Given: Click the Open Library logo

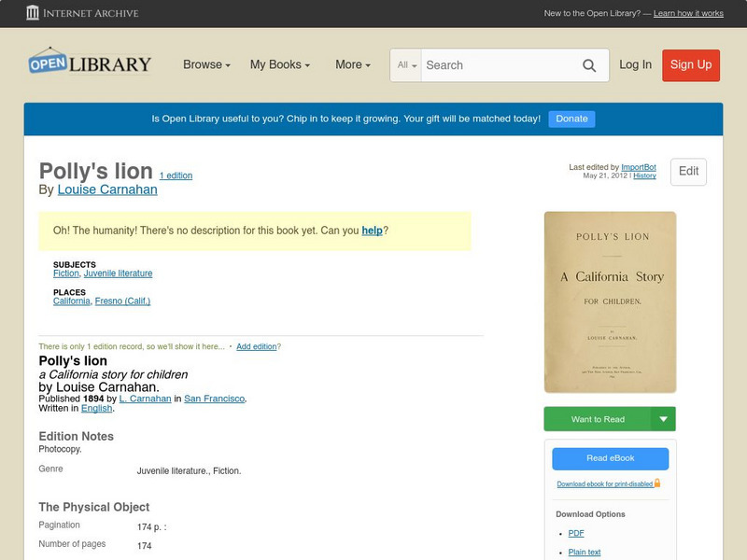Looking at the screenshot, I should coord(89,62).
